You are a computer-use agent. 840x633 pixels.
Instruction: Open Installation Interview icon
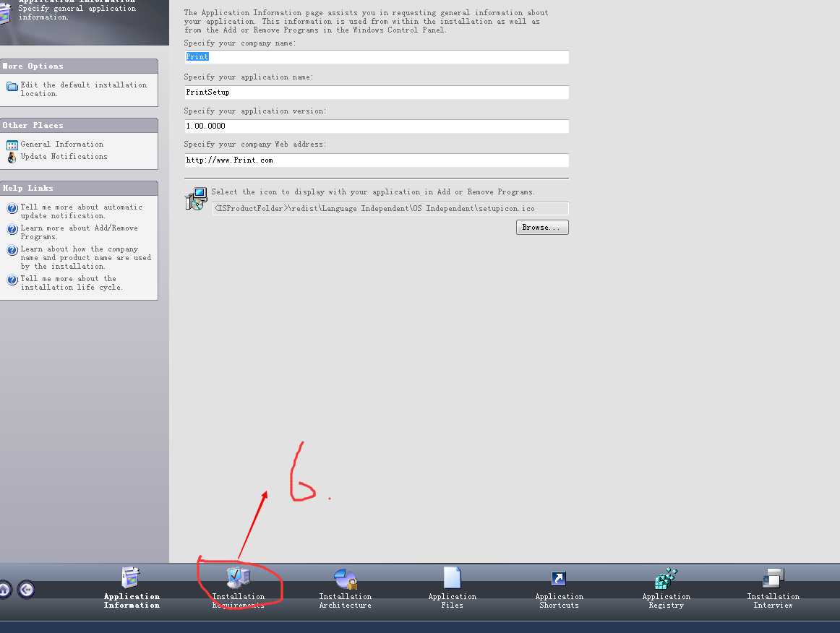click(x=773, y=578)
